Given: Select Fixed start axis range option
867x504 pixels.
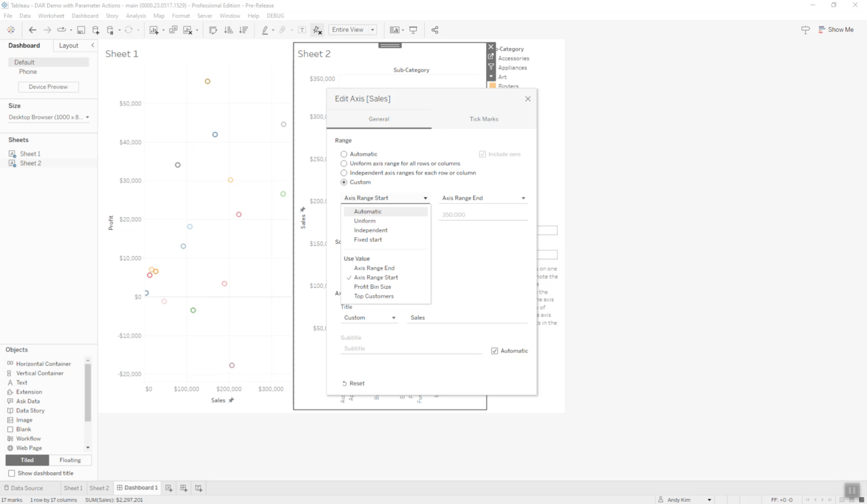Looking at the screenshot, I should click(368, 239).
